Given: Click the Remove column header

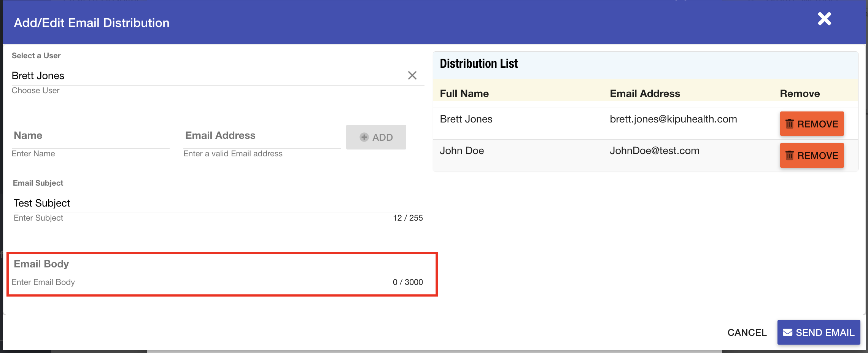Looking at the screenshot, I should [800, 94].
